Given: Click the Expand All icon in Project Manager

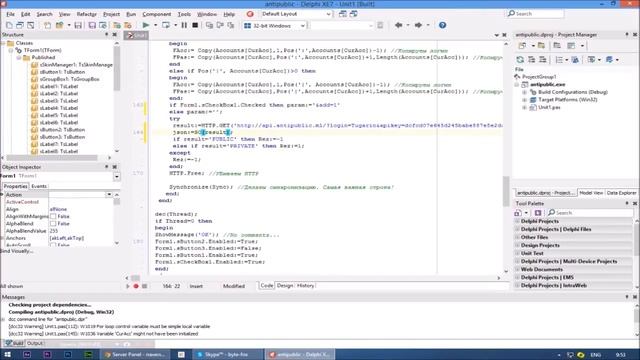Looking at the screenshot, I should (x=531, y=60).
